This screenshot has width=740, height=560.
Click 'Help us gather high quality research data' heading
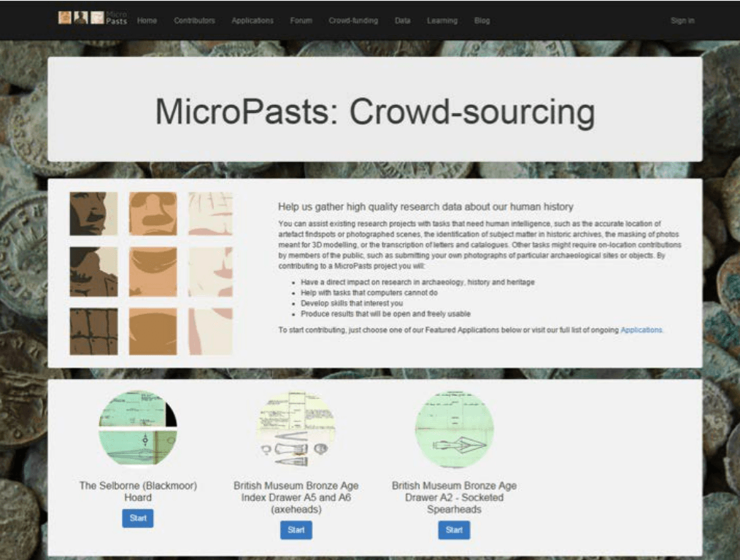click(425, 206)
